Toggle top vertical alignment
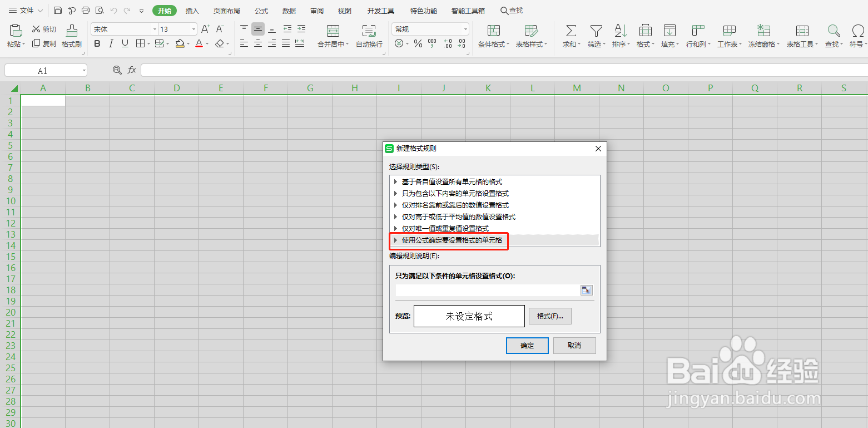 [x=244, y=29]
